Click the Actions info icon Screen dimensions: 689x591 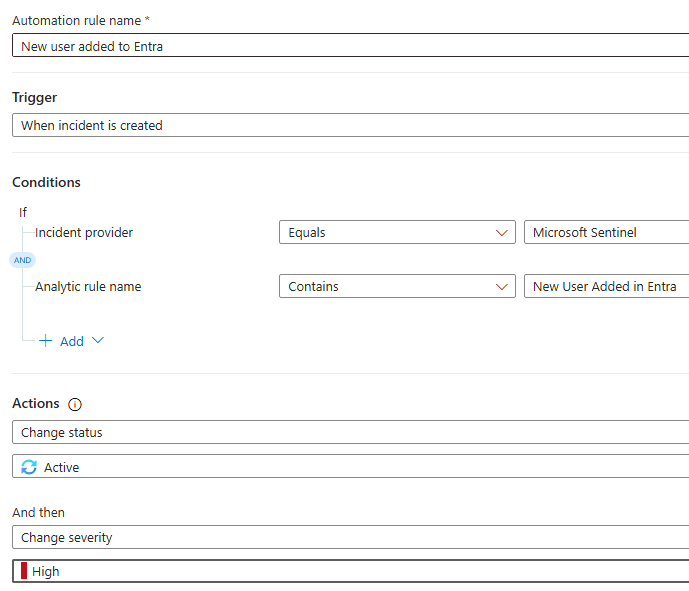tap(75, 404)
